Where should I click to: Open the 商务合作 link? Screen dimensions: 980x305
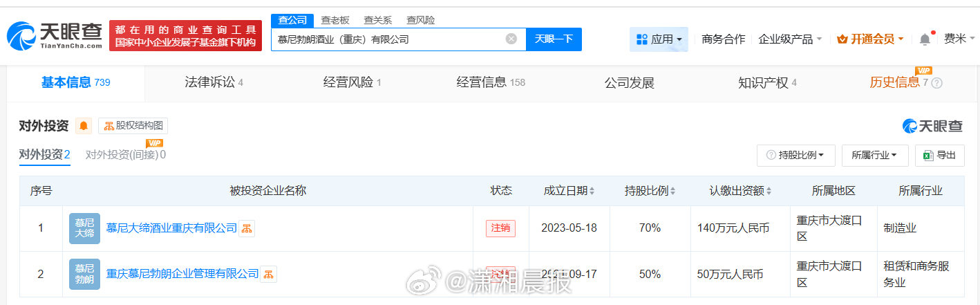[723, 39]
